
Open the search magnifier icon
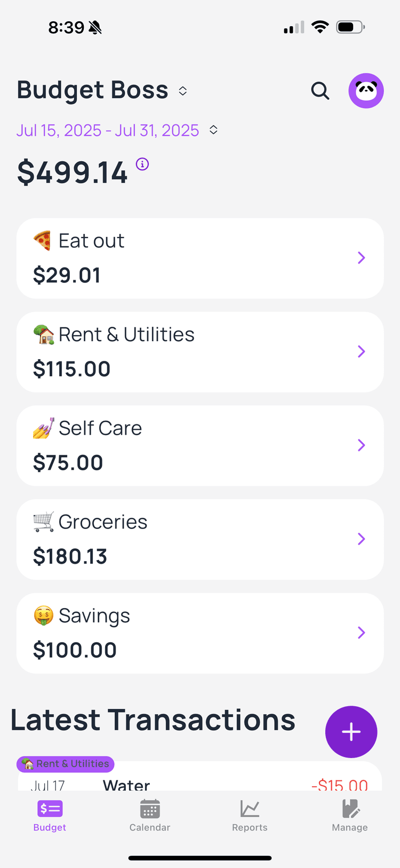pyautogui.click(x=320, y=91)
